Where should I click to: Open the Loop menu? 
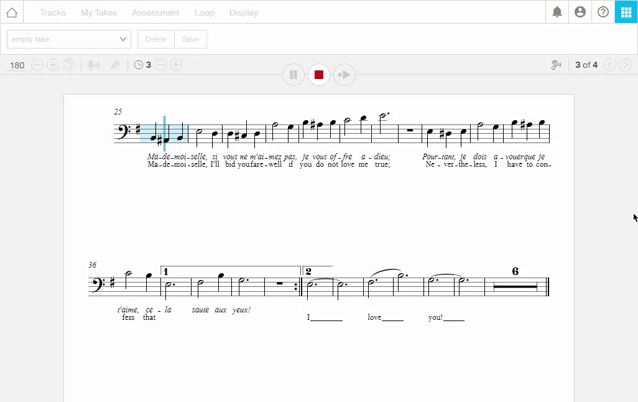point(204,13)
